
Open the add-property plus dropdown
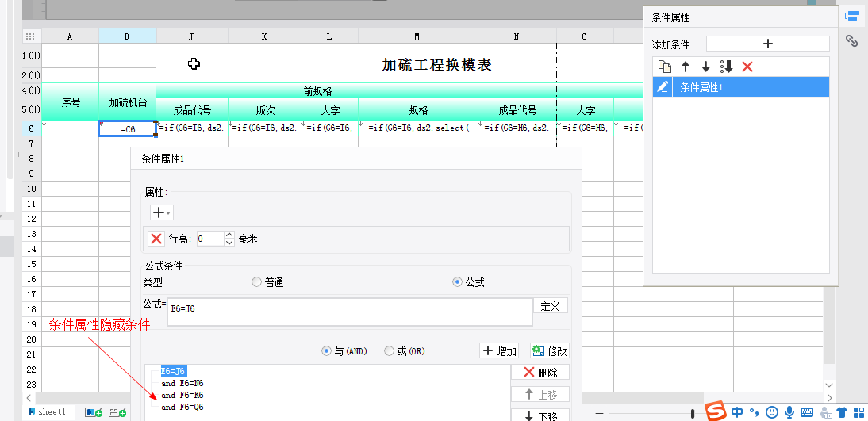(x=161, y=212)
